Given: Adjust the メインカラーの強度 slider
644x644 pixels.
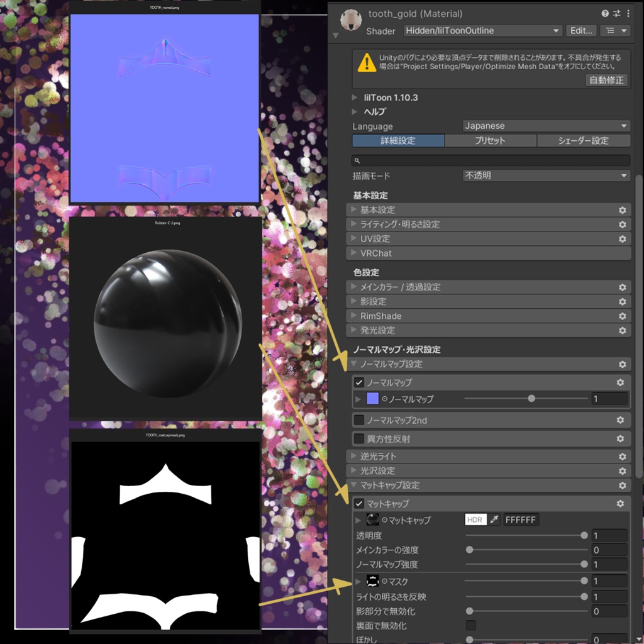Looking at the screenshot, I should click(x=526, y=550).
